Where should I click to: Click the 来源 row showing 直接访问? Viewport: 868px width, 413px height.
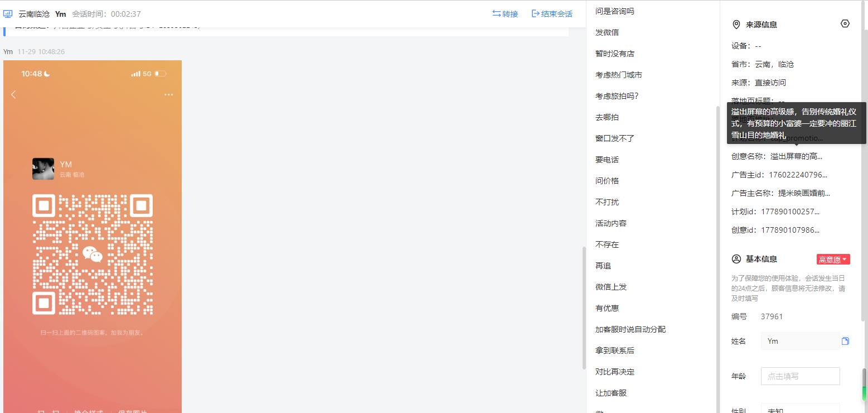(x=759, y=83)
